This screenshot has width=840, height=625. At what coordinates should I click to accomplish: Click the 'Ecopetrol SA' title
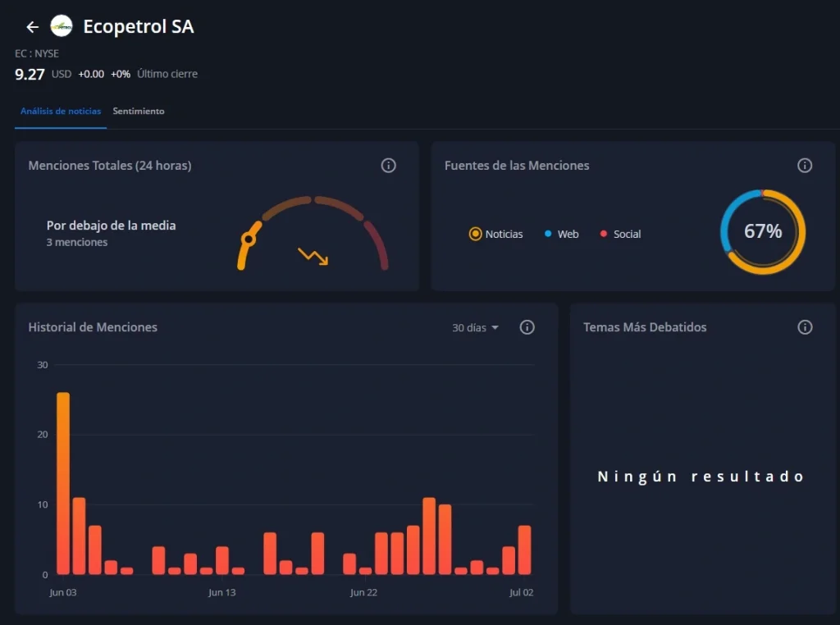tap(138, 26)
